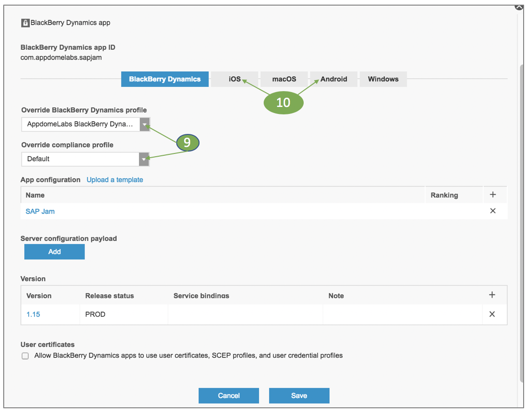Open the SAP Jam configuration link

(x=40, y=211)
